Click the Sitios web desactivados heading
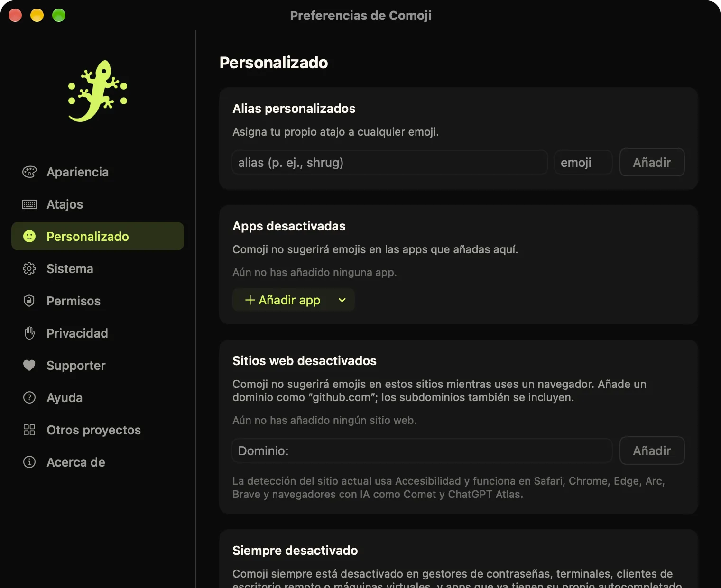This screenshot has width=721, height=588. click(305, 361)
